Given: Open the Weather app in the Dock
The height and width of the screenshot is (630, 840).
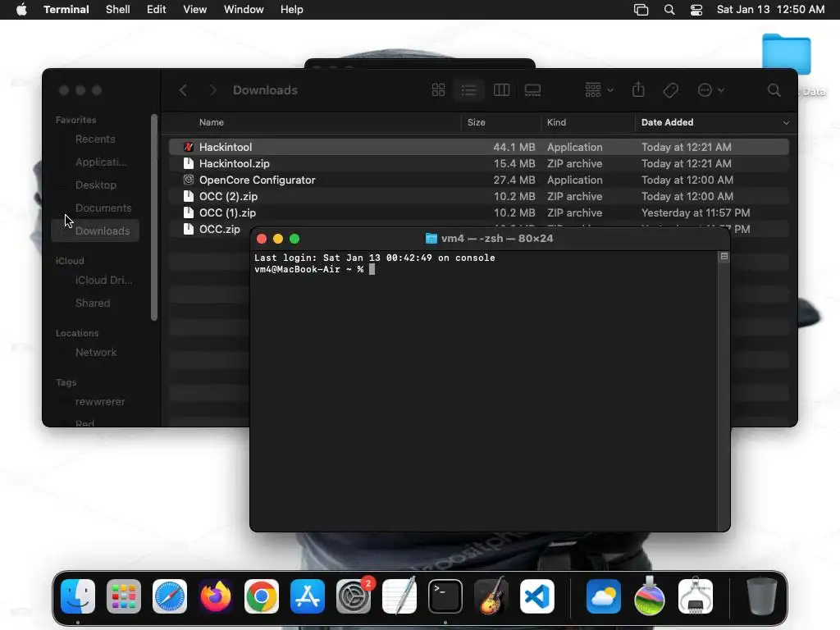Looking at the screenshot, I should tap(604, 596).
